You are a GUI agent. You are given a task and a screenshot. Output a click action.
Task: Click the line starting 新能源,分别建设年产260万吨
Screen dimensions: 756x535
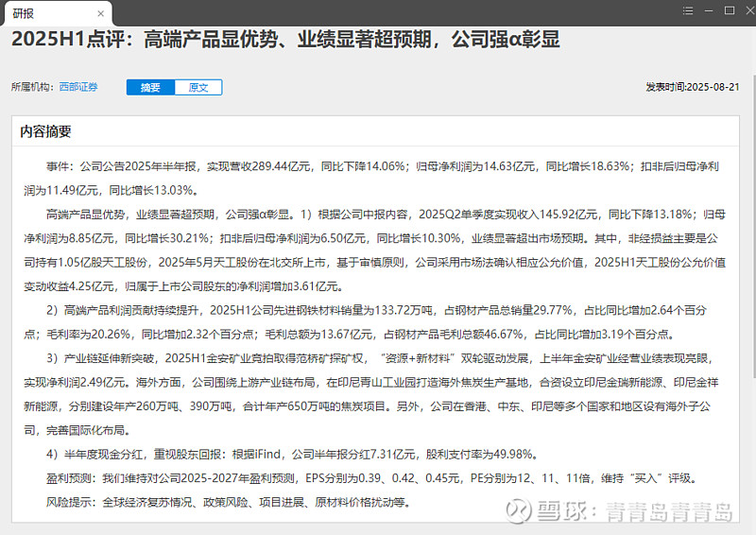coord(368,406)
